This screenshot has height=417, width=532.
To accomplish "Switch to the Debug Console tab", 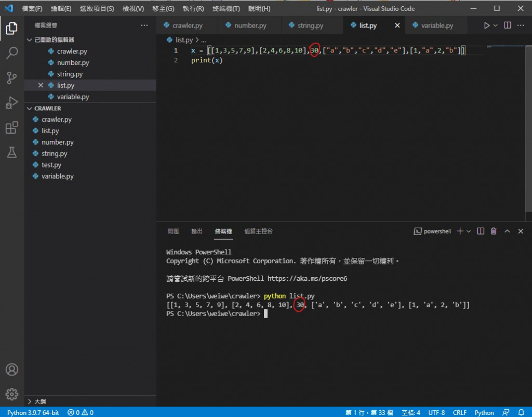I will (x=259, y=231).
